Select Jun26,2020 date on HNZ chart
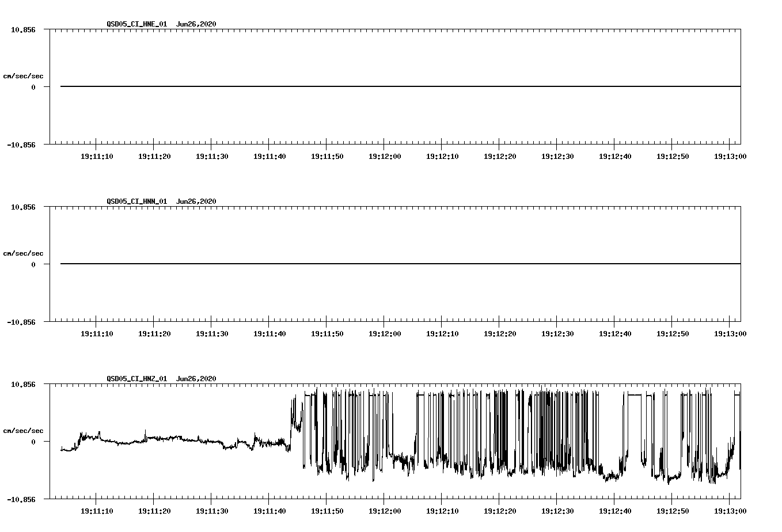782x532 pixels. point(196,379)
